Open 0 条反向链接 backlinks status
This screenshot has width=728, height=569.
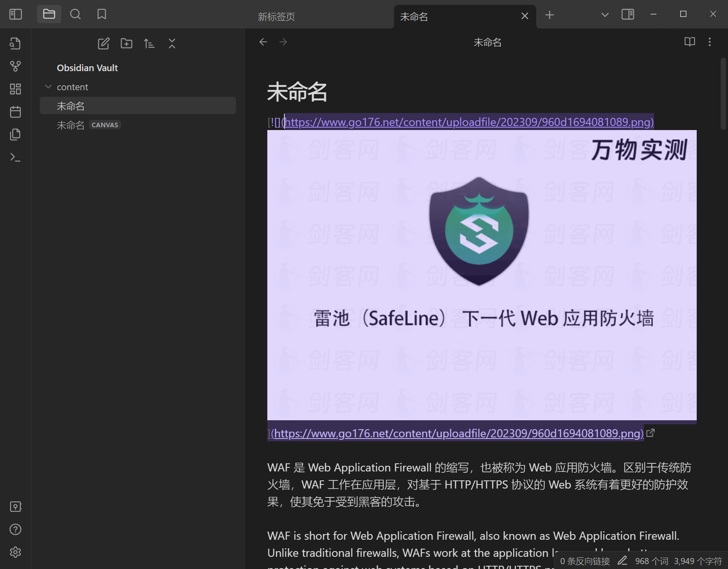pyautogui.click(x=585, y=561)
